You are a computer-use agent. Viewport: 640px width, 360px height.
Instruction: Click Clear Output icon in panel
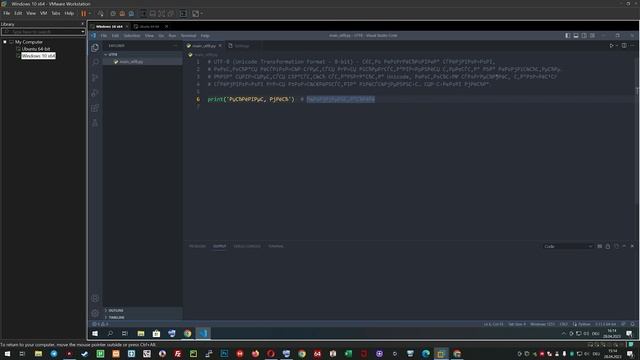600,247
